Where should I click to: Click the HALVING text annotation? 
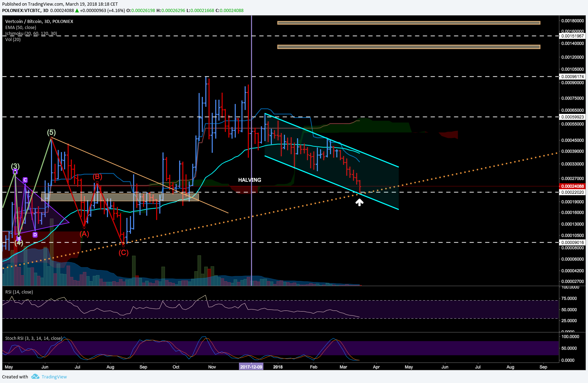click(250, 180)
